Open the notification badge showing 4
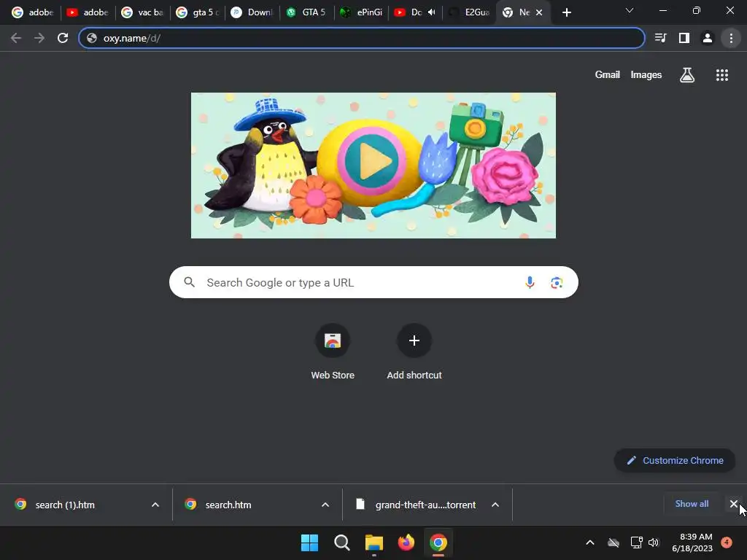This screenshot has height=560, width=747. pyautogui.click(x=727, y=542)
